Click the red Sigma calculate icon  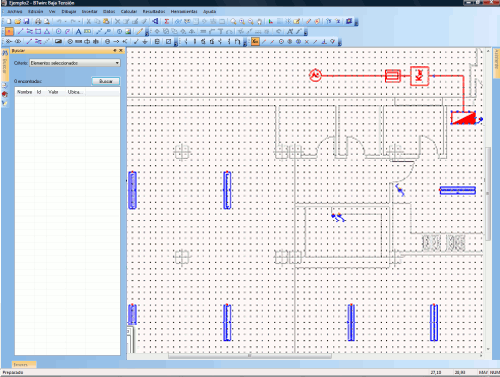coord(167,21)
